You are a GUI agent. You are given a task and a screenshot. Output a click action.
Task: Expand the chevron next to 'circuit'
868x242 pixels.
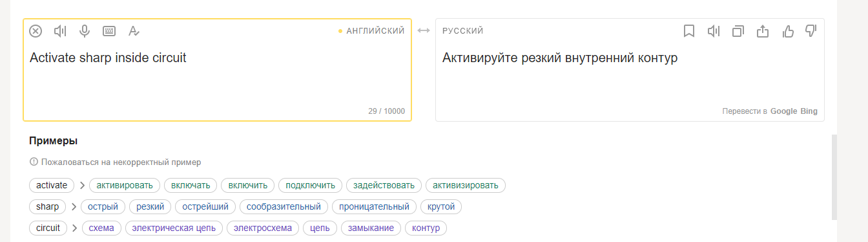[x=74, y=228]
